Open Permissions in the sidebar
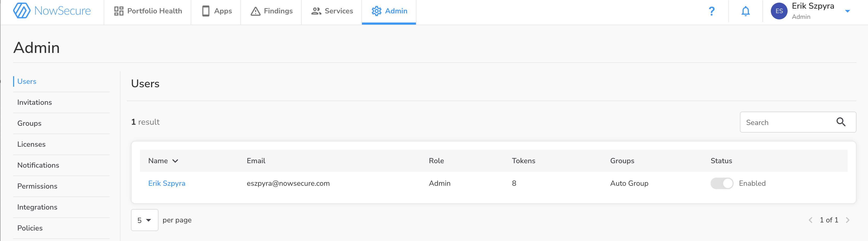868x241 pixels. click(37, 186)
